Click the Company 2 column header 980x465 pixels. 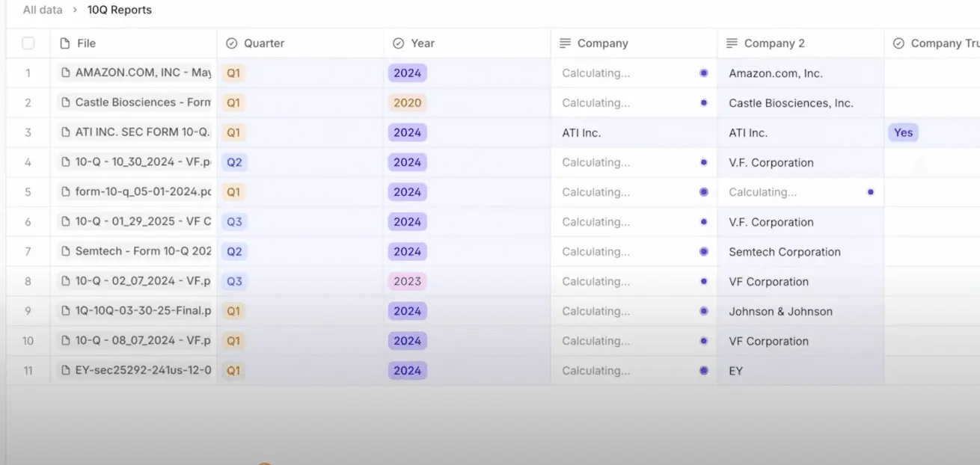(x=800, y=43)
